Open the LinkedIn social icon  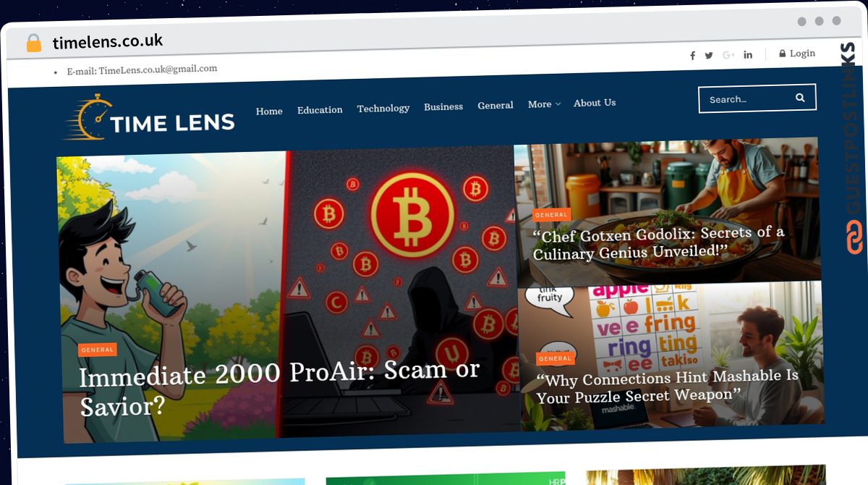click(748, 55)
